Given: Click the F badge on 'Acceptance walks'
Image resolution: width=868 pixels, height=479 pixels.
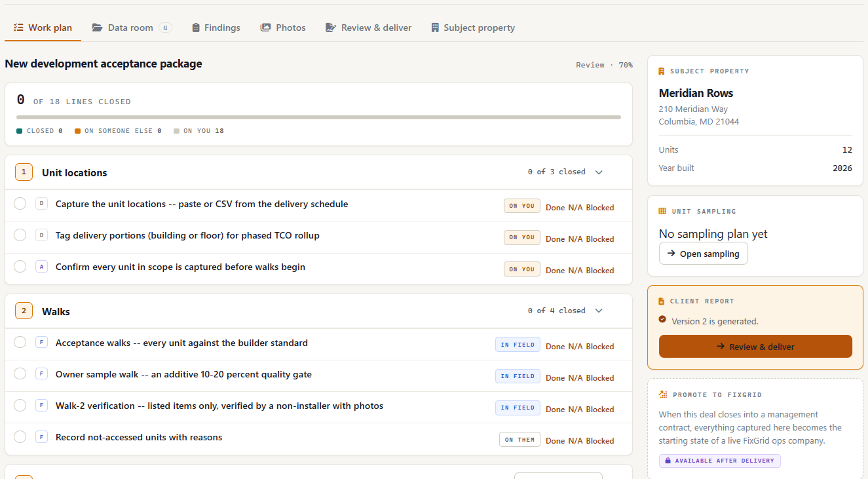Looking at the screenshot, I should 41,343.
